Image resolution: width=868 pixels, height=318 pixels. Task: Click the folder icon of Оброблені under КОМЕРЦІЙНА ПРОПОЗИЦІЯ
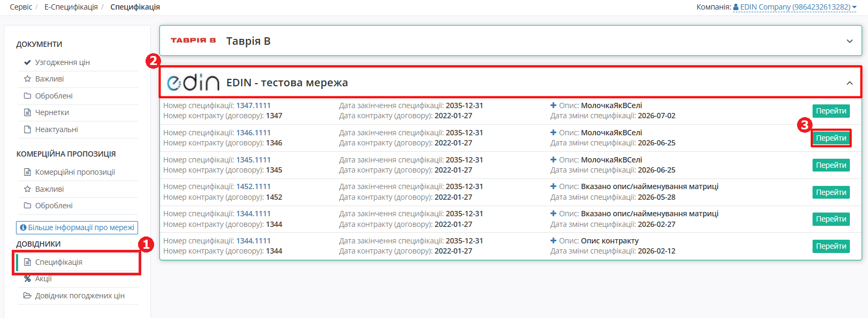(x=27, y=206)
